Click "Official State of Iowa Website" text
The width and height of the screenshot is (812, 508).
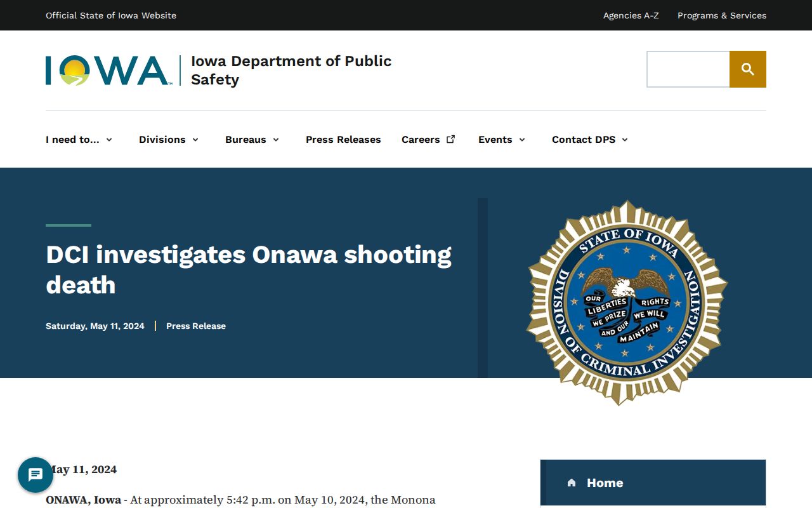[x=111, y=15]
